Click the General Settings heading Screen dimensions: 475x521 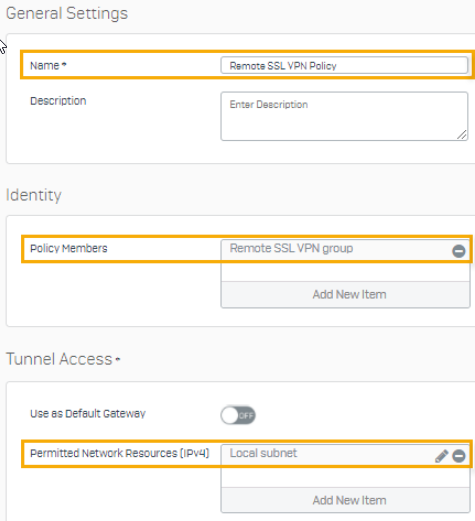point(67,13)
